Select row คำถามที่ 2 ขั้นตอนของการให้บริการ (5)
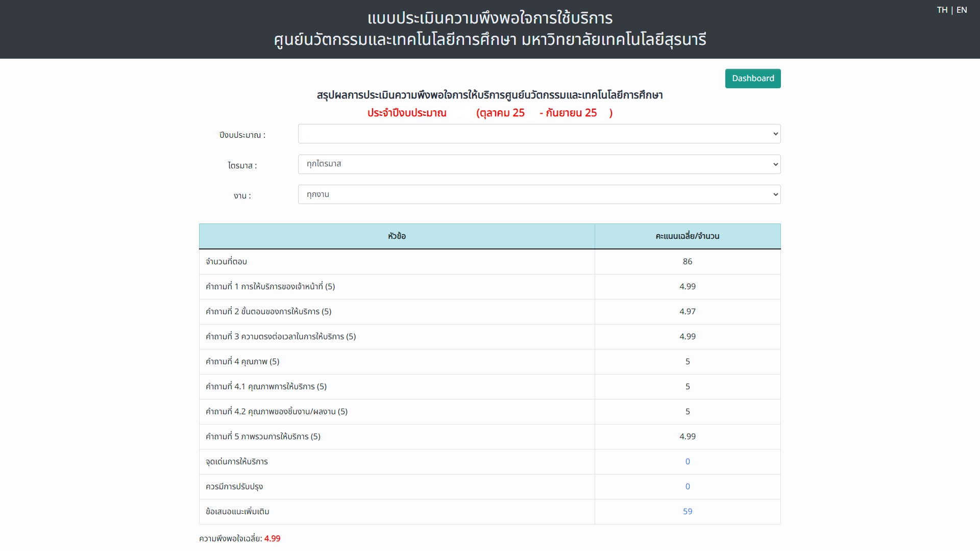This screenshot has height=551, width=980. [489, 312]
